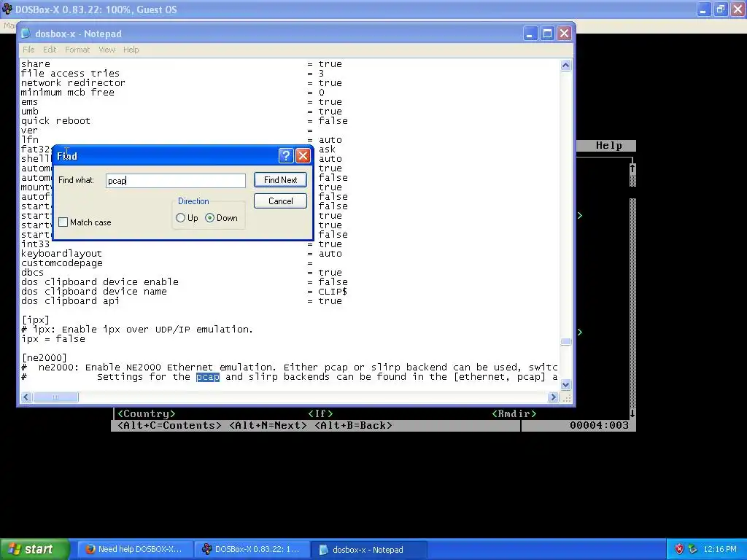Click the 'CLIP$' value in Notepad
Screen dimensions: 747x560
click(333, 292)
